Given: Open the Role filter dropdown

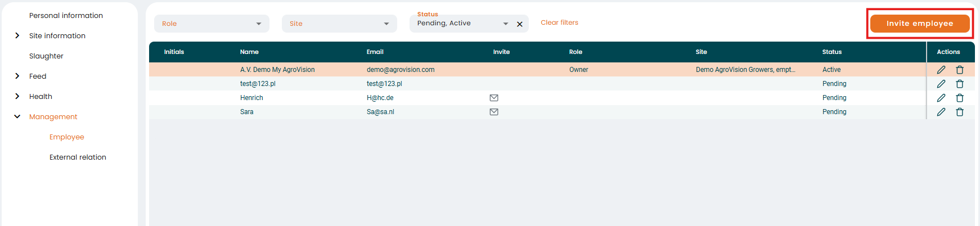Looking at the screenshot, I should coord(212,24).
